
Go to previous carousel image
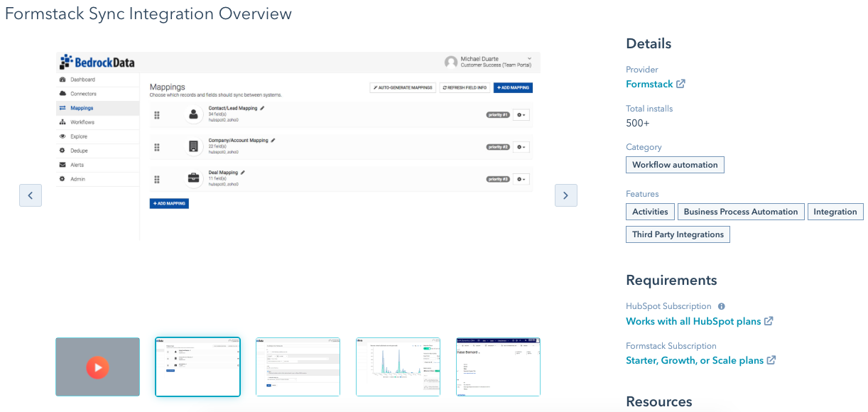pyautogui.click(x=31, y=195)
